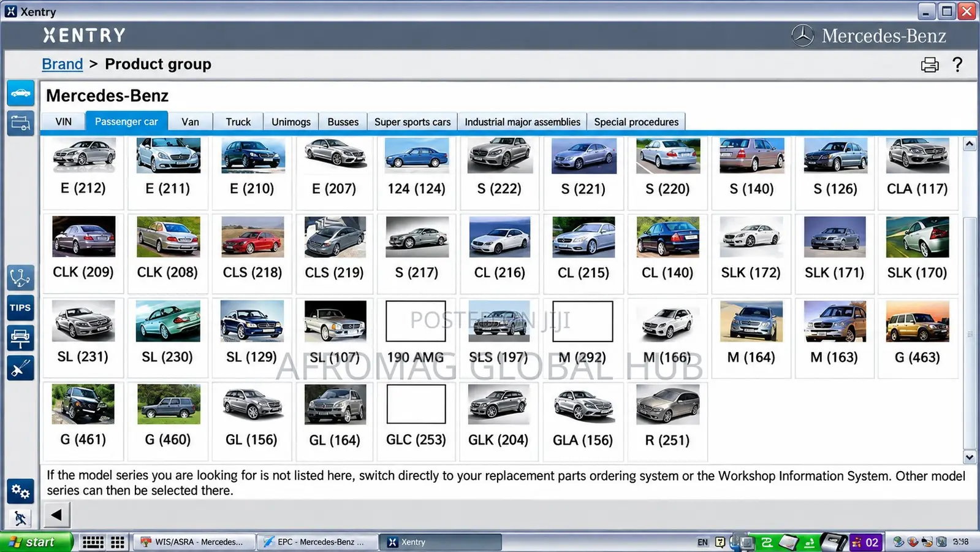980x552 pixels.
Task: Select the 190 AMG model tile
Action: click(x=416, y=337)
